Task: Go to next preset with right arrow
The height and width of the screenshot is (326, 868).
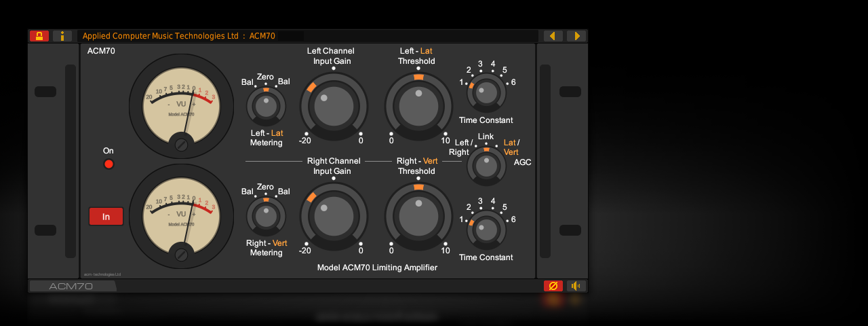Action: pos(576,36)
